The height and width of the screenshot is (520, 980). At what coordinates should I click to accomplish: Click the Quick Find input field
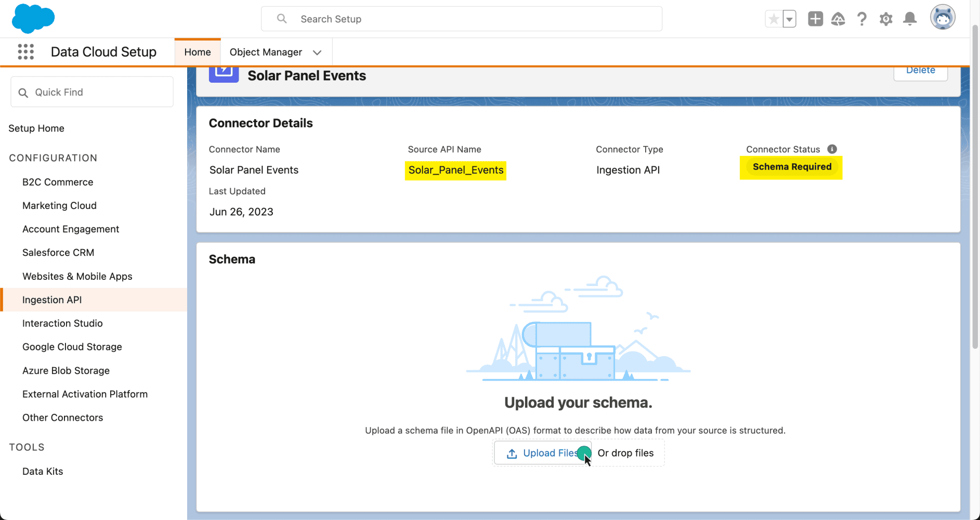(92, 92)
